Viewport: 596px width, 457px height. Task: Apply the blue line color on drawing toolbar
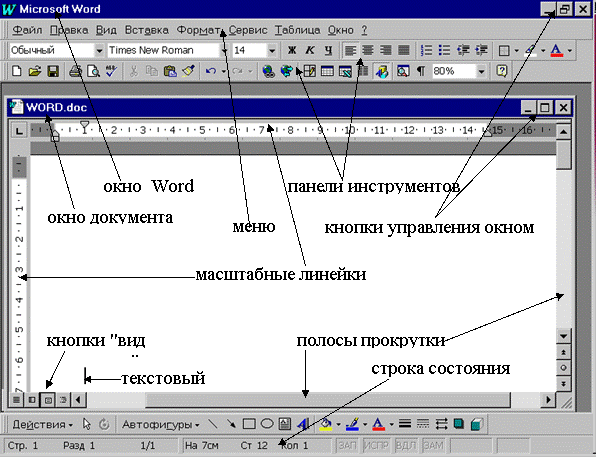(353, 424)
